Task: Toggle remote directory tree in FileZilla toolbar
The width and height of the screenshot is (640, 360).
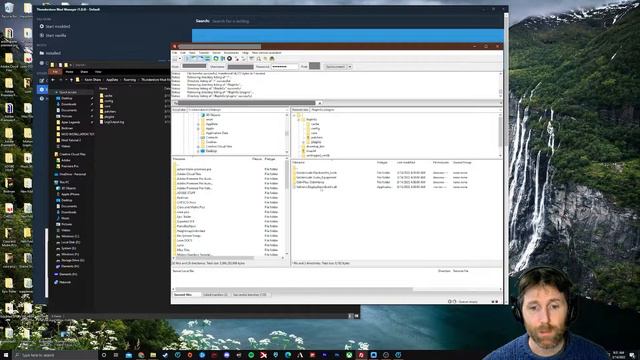Action: pos(201,59)
